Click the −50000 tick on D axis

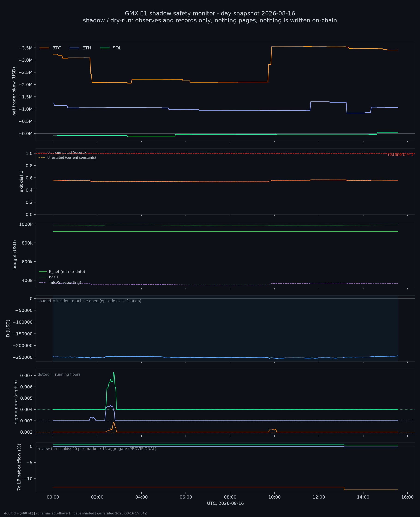[x=24, y=310]
